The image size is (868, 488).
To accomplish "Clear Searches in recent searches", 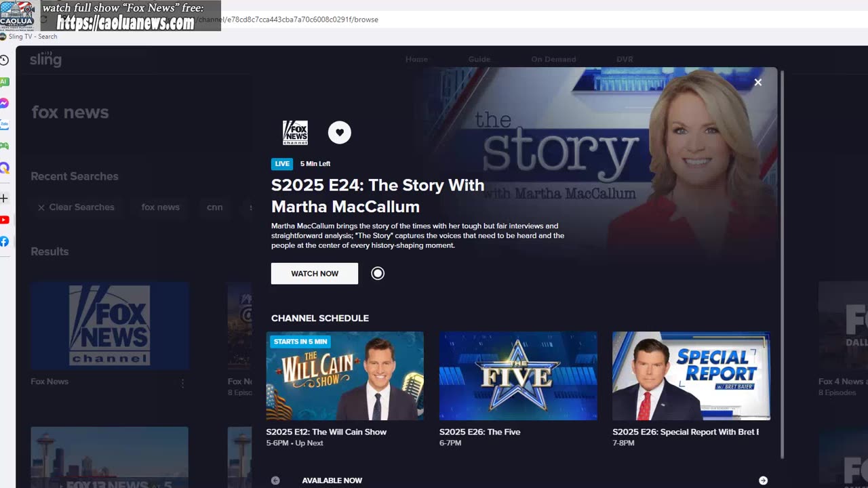I will (x=76, y=207).
